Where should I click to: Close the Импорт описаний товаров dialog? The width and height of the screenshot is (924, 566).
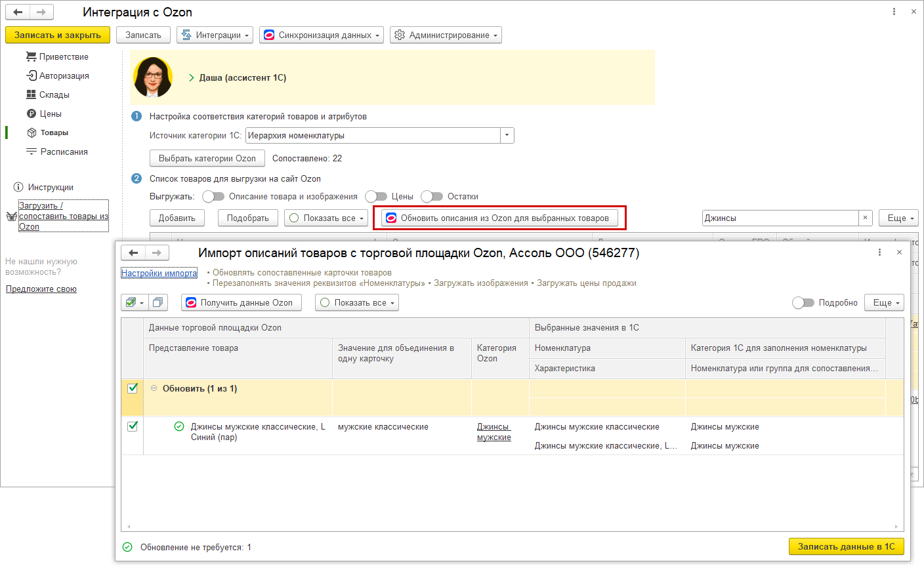pos(899,253)
